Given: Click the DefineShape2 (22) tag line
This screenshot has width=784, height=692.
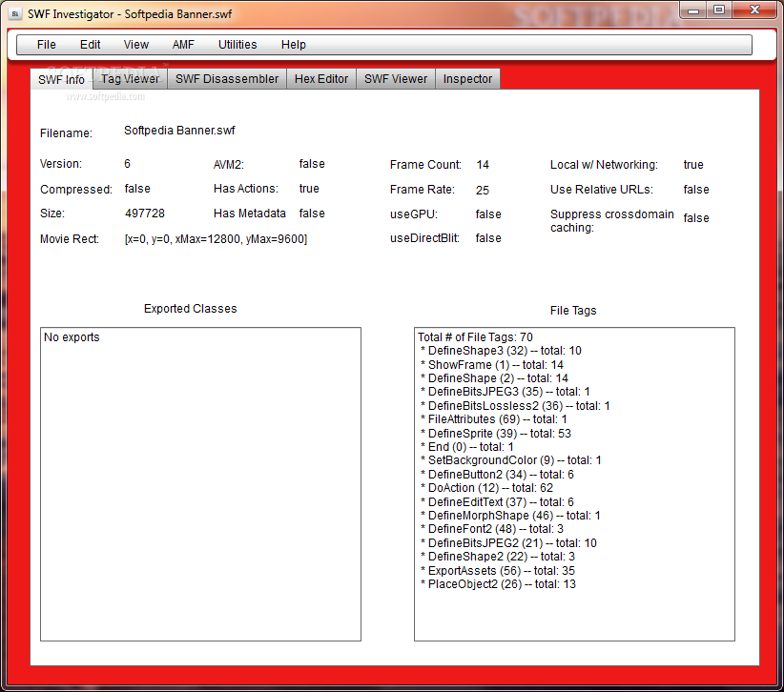Looking at the screenshot, I should [498, 556].
